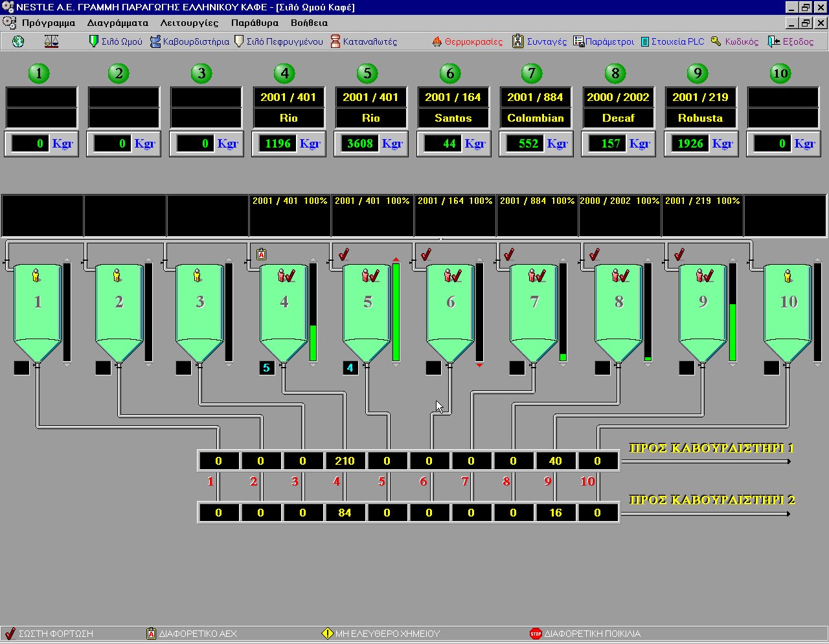Click the green number 4 silo button
The width and height of the screenshot is (829, 644).
(284, 73)
